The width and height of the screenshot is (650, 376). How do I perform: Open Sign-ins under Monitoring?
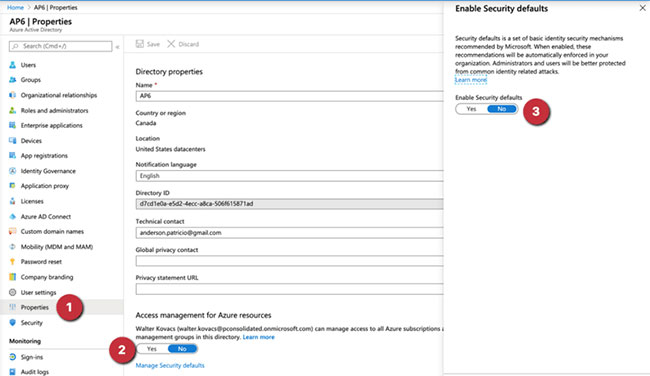32,357
